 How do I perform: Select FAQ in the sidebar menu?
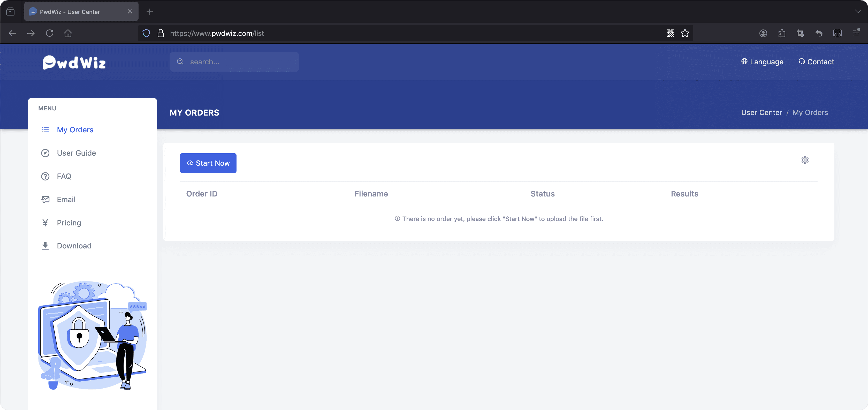click(64, 176)
